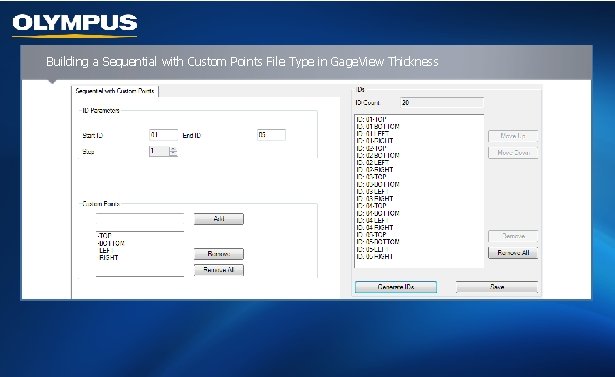This screenshot has width=615, height=377.
Task: Select ID: 03-BOTTOM in the IDs list
Action: click(x=378, y=184)
